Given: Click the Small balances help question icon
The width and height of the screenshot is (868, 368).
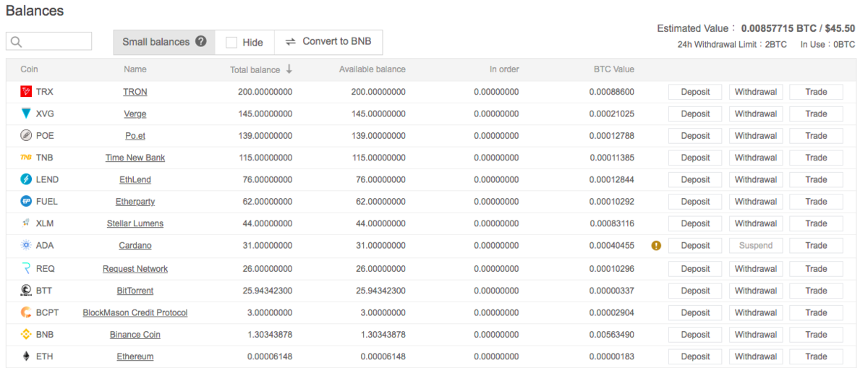Looking at the screenshot, I should pyautogui.click(x=201, y=41).
